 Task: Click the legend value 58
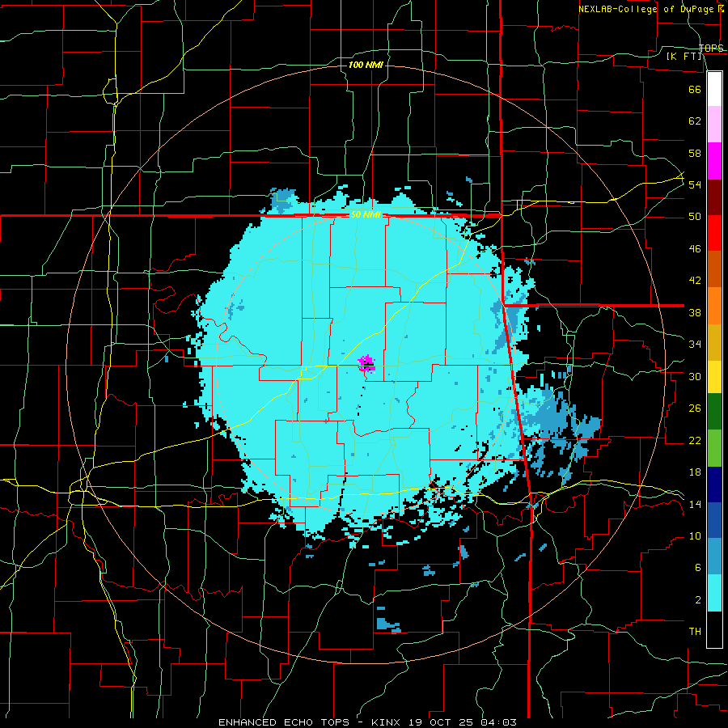pos(695,153)
